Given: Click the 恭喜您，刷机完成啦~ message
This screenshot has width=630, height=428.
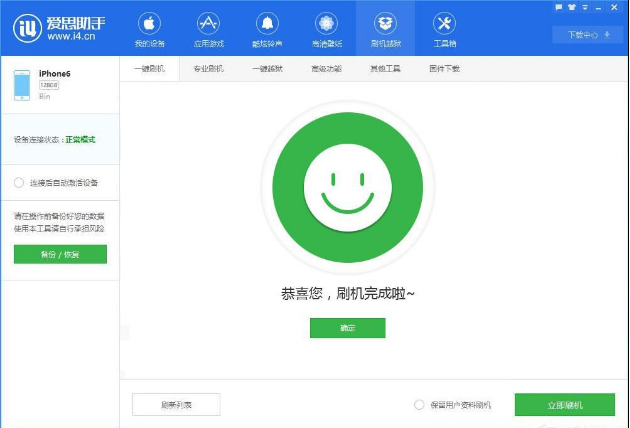Looking at the screenshot, I should coord(348,294).
